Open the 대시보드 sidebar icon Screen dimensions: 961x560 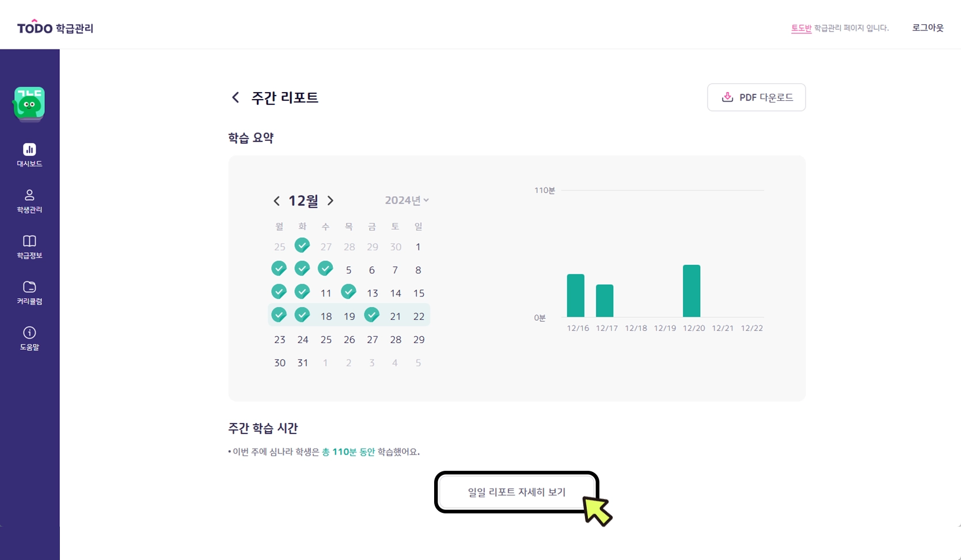tap(29, 150)
